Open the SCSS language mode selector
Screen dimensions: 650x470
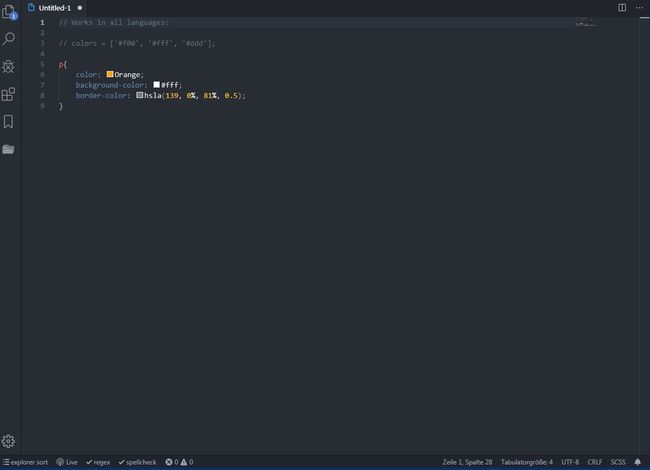coord(618,462)
